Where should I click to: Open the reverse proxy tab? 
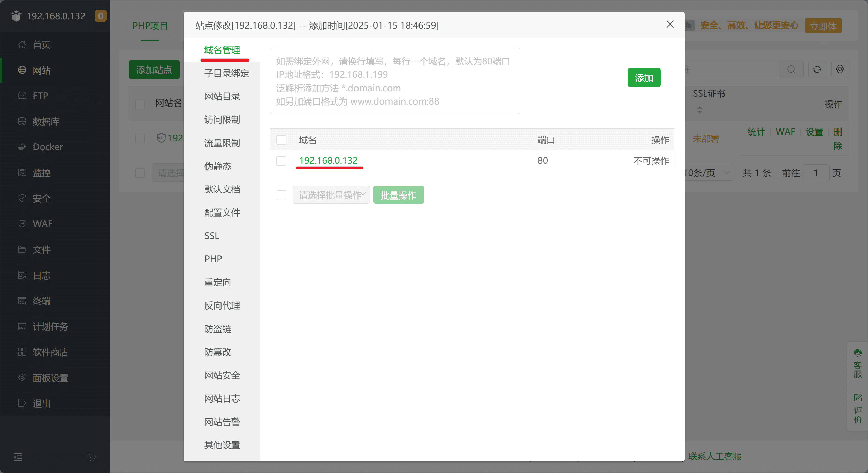pyautogui.click(x=222, y=305)
